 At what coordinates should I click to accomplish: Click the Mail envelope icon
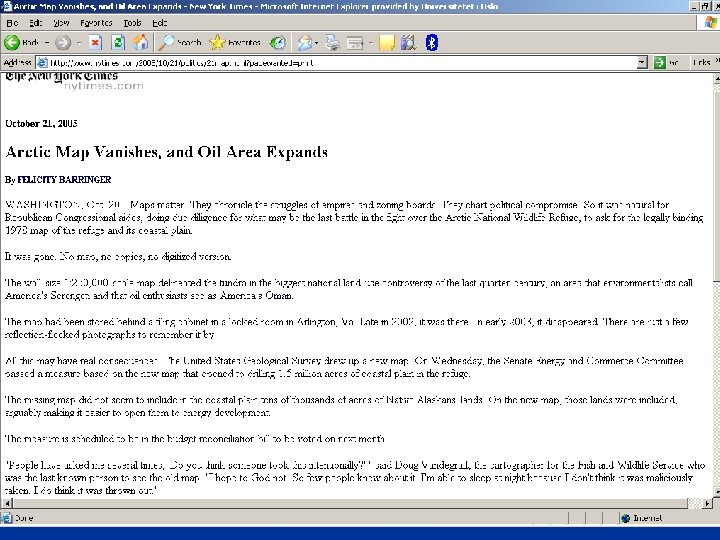304,43
